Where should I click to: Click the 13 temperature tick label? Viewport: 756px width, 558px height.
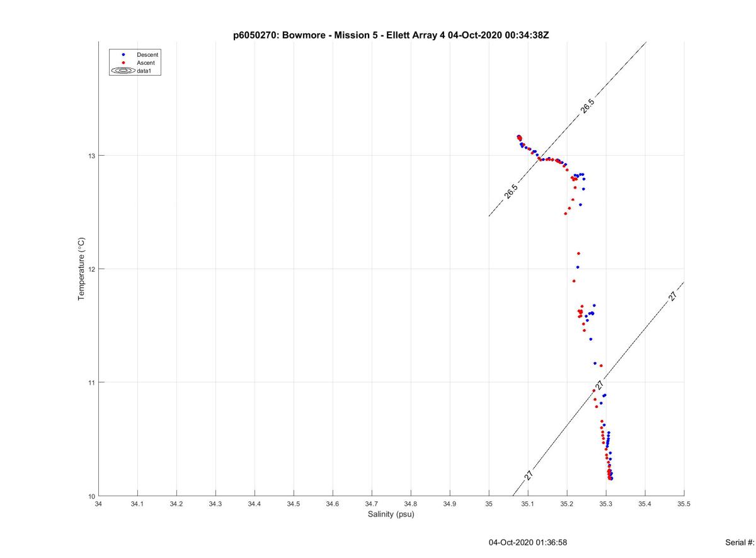91,156
